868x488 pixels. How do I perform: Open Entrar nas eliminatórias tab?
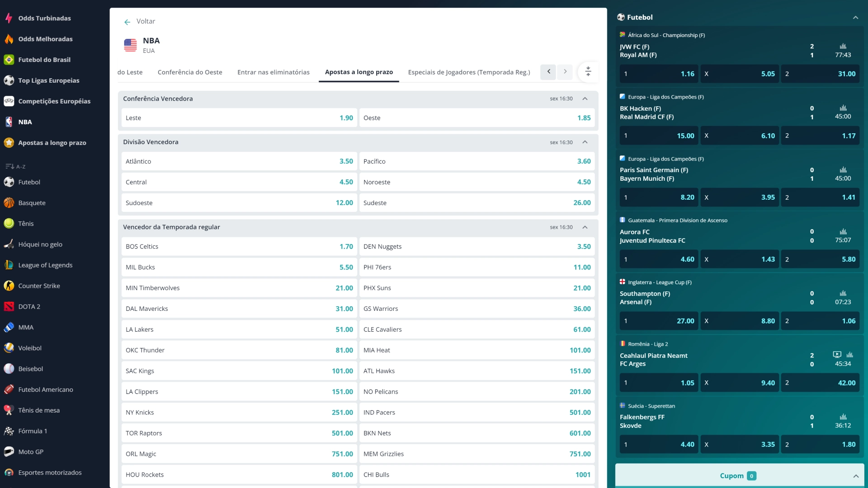point(273,72)
